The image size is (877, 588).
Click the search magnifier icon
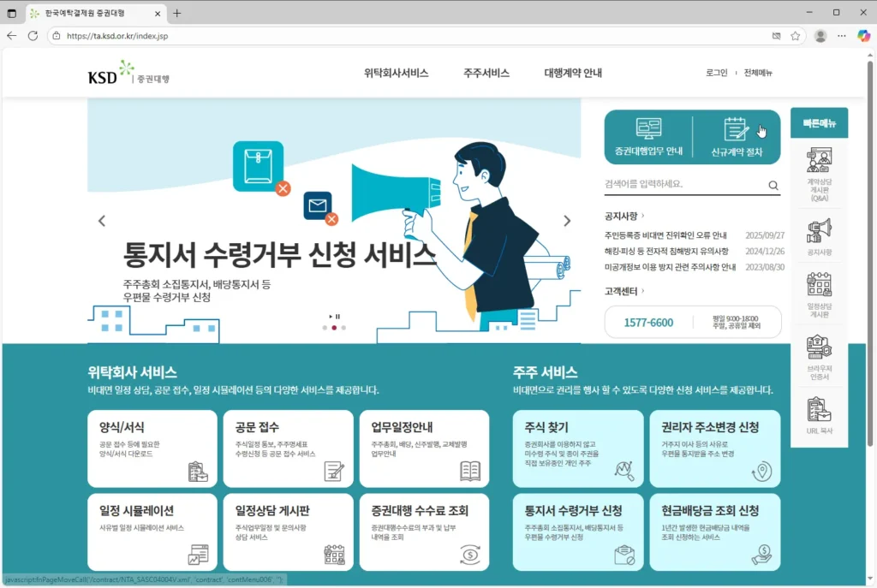pos(773,185)
